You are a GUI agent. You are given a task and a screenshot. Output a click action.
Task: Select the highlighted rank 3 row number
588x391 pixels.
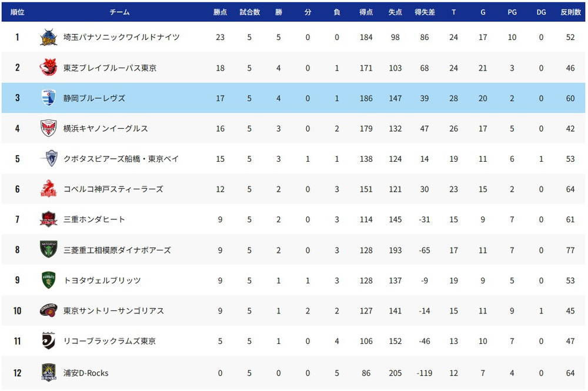[x=17, y=98]
